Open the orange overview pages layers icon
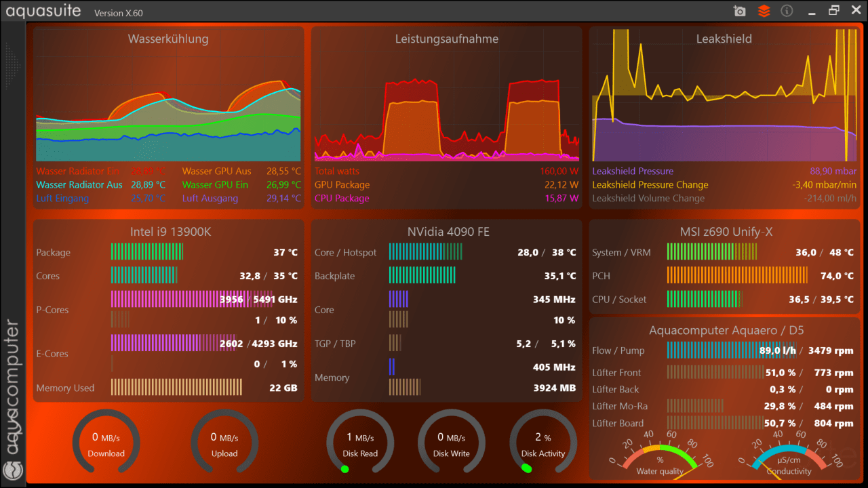 coord(764,11)
